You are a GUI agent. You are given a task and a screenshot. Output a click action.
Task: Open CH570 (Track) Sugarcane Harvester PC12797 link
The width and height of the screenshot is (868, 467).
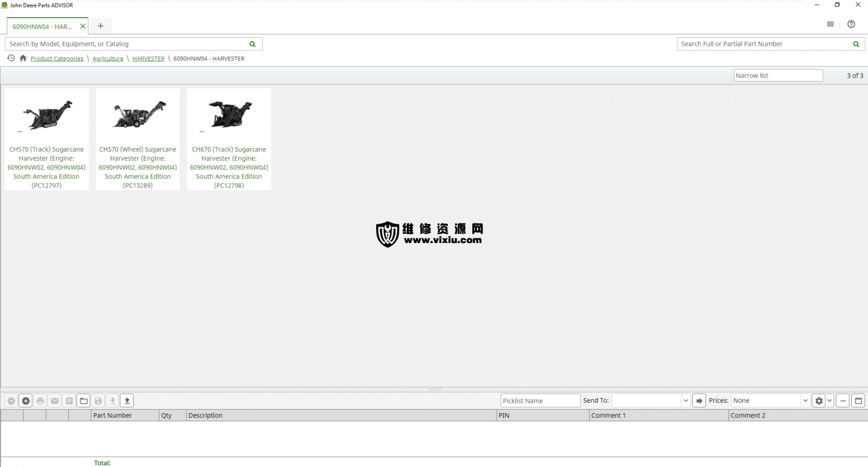46,167
